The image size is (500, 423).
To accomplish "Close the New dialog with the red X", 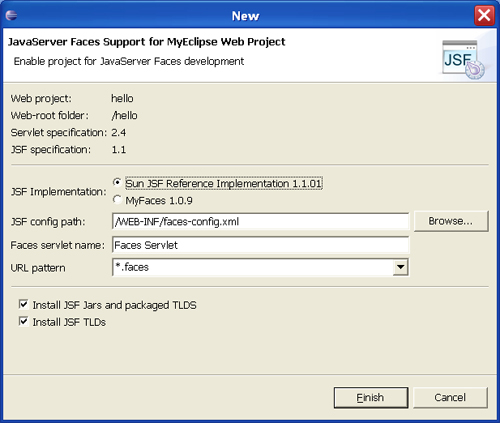I will pos(484,15).
